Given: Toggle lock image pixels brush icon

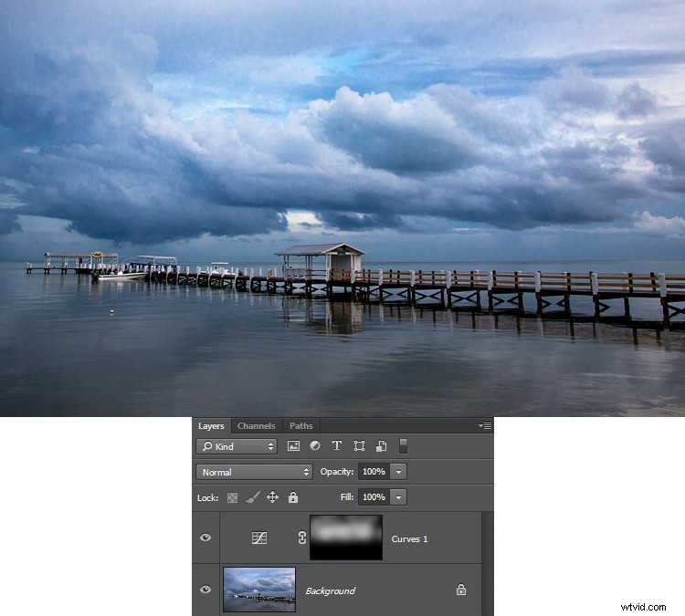Looking at the screenshot, I should [252, 497].
